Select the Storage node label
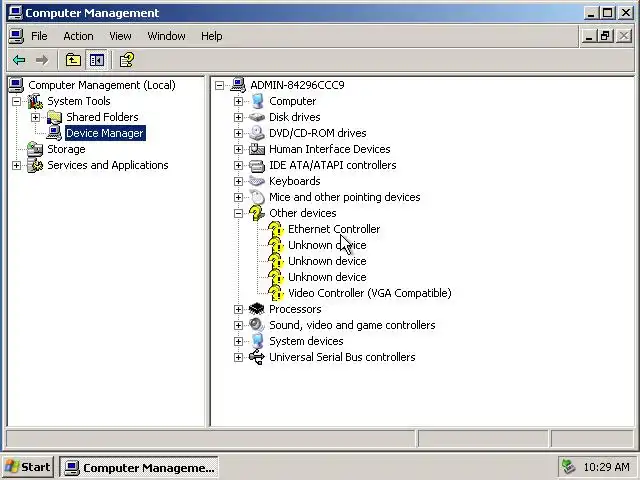The height and width of the screenshot is (480, 640). click(66, 149)
